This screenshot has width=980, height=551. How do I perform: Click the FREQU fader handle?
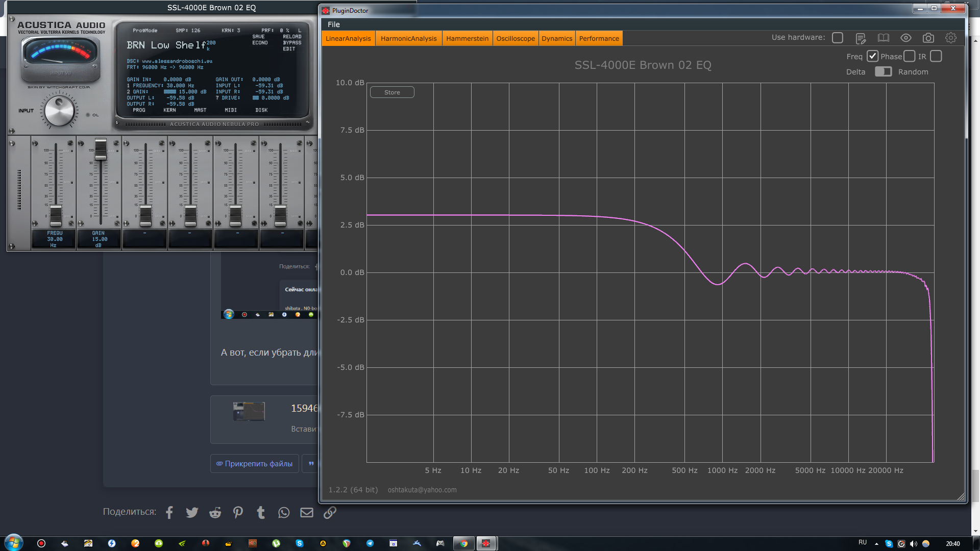[56, 216]
